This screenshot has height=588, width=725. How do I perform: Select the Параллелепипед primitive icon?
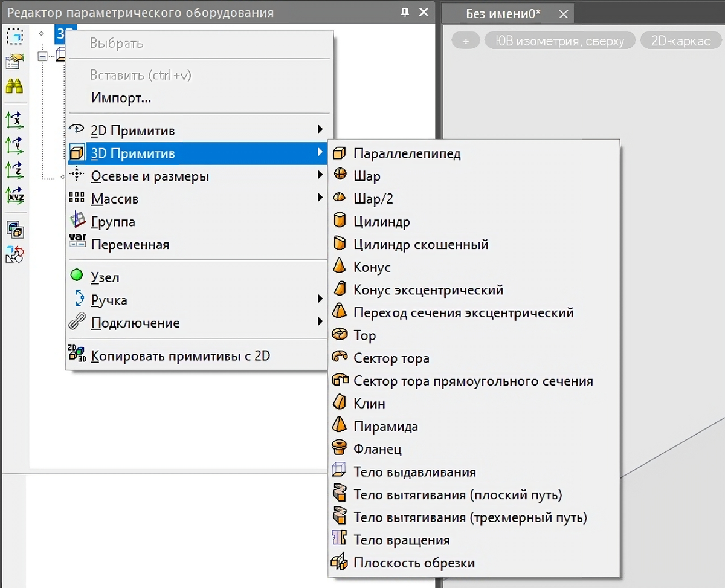tap(339, 153)
